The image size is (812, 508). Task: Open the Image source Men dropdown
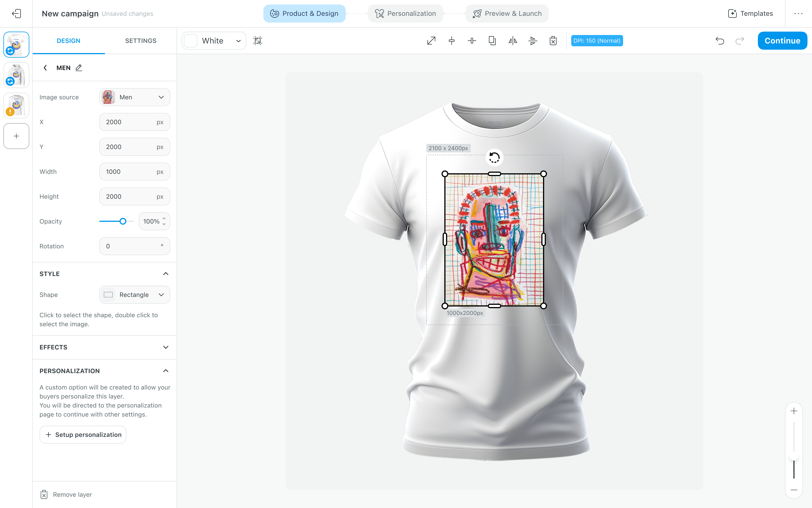pos(134,97)
